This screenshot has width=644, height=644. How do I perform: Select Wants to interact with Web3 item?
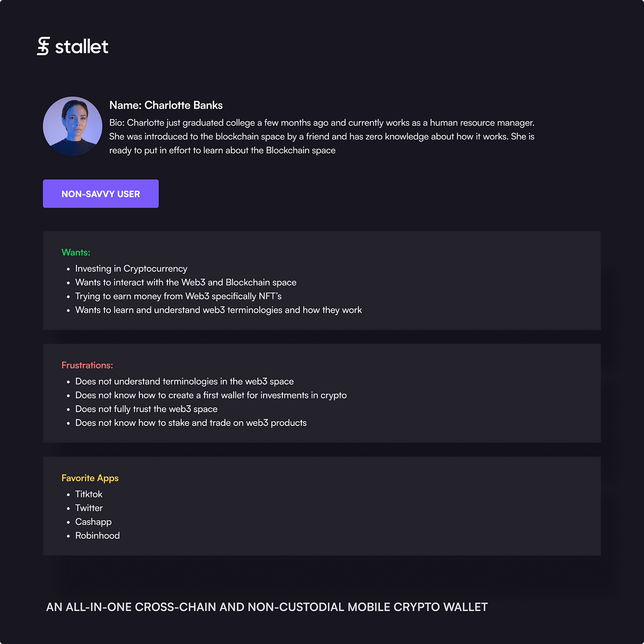pyautogui.click(x=186, y=282)
